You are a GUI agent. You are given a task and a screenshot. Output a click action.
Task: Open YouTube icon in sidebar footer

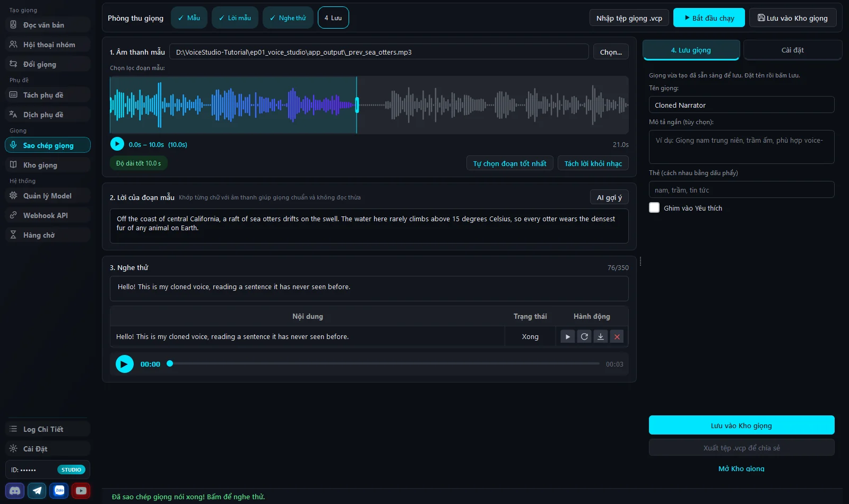pyautogui.click(x=81, y=491)
